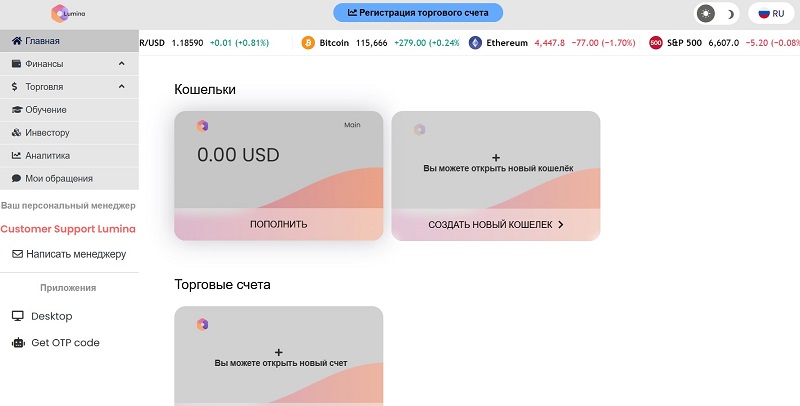Viewport: 800px width, 406px height.
Task: Open the RU language selector
Action: click(x=770, y=14)
